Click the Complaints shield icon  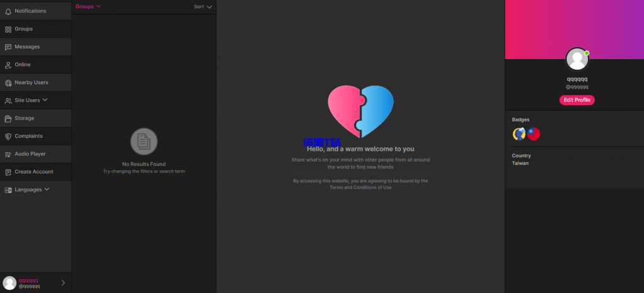point(8,136)
